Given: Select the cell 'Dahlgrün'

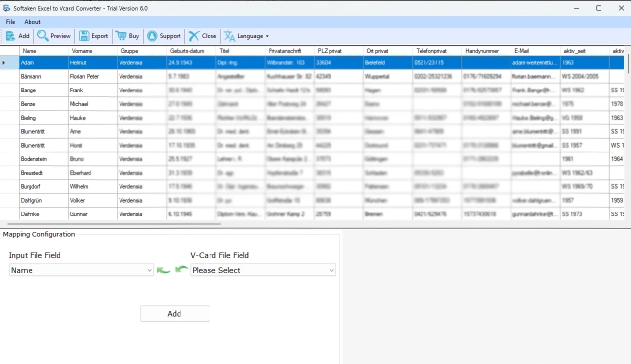Looking at the screenshot, I should pos(44,200).
